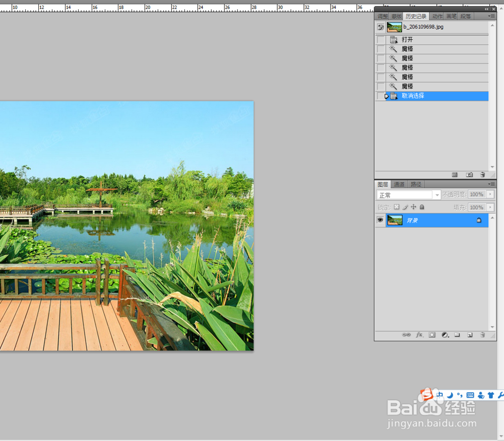Click the history brush source box beside b_206109698.jpg
504x441 pixels.
pyautogui.click(x=380, y=27)
